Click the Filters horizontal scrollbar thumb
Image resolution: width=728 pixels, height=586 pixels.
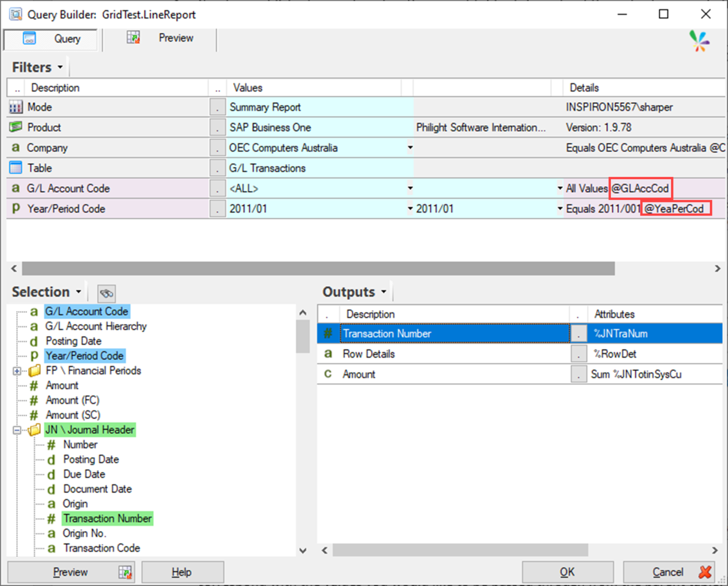(x=318, y=269)
